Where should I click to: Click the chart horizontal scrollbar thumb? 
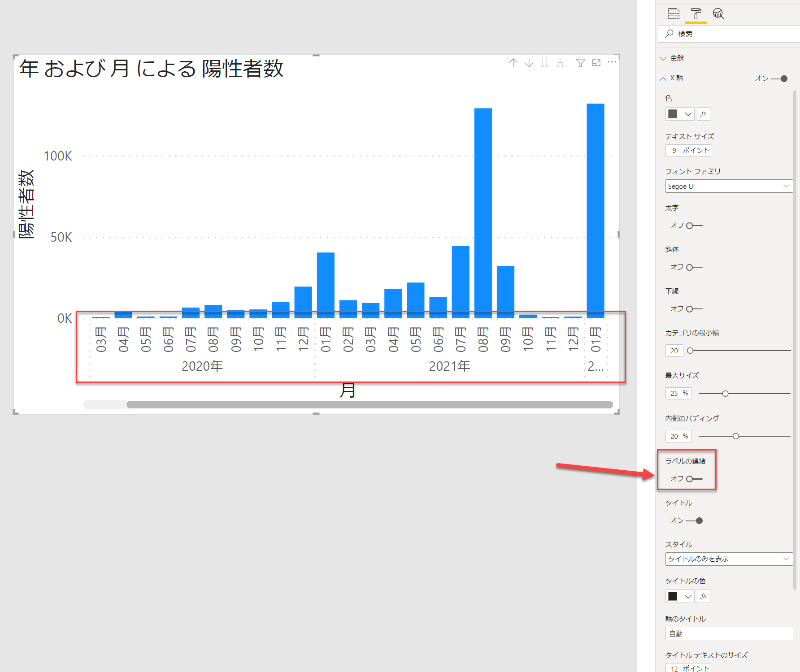tap(370, 405)
